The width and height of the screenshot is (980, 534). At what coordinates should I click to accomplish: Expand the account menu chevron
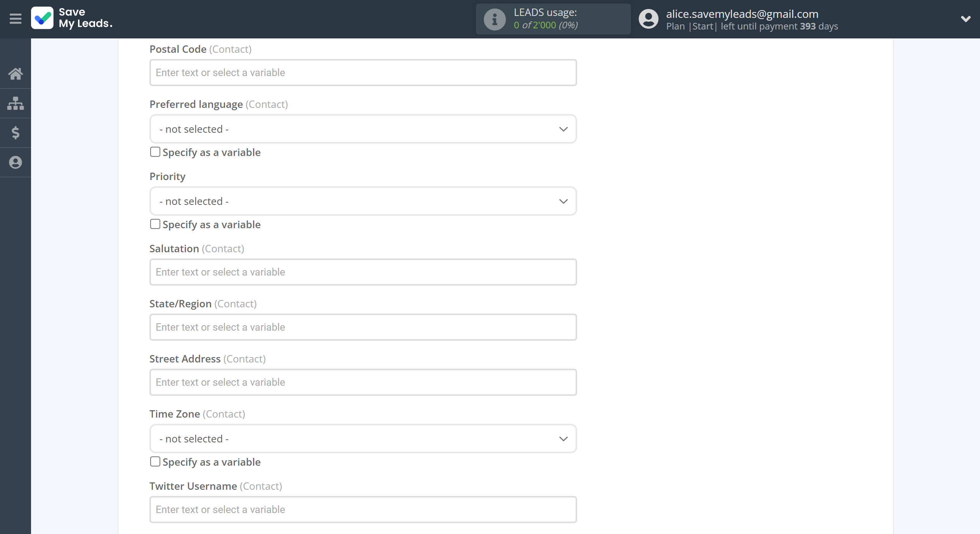[966, 19]
